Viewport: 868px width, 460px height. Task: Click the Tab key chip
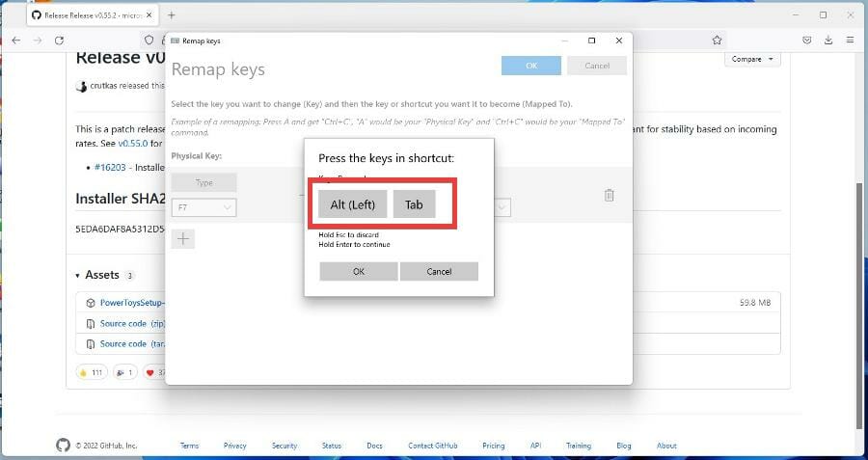414,204
